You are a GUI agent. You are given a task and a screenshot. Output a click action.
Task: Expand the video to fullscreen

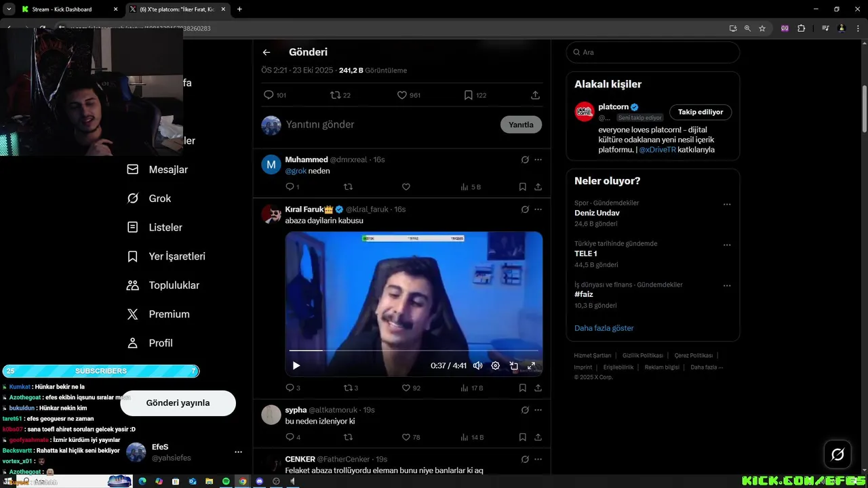532,365
